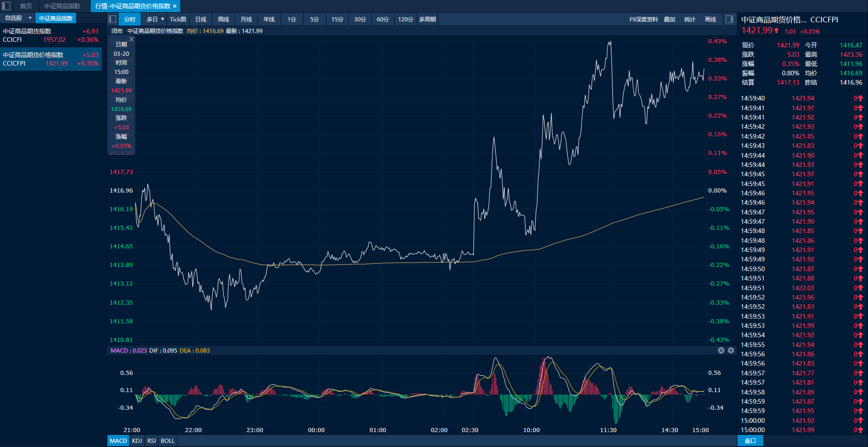
Task: Select the 120分 minute period
Action: pos(406,19)
